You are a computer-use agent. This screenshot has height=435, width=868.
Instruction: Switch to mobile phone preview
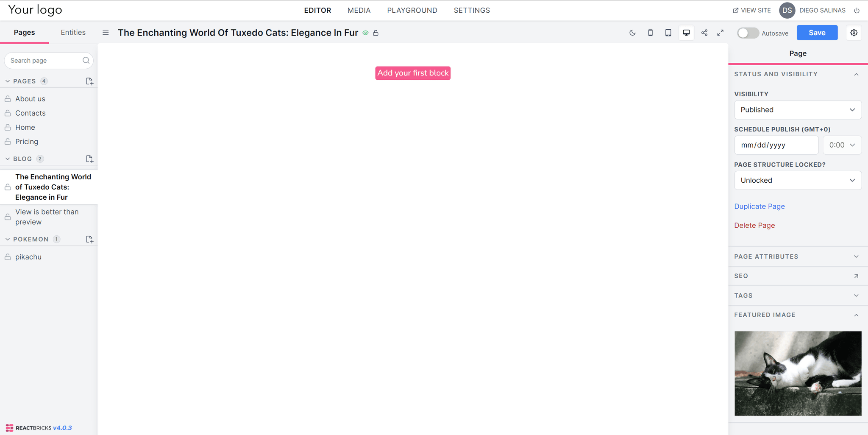pyautogui.click(x=650, y=33)
